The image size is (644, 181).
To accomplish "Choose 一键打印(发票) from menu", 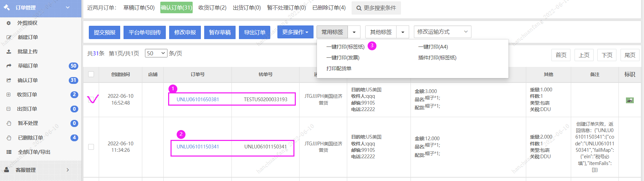I will point(343,58).
